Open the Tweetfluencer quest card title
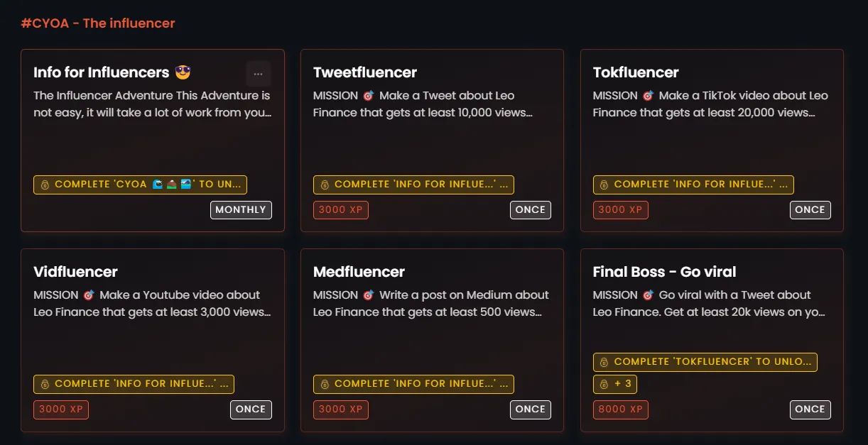This screenshot has width=868, height=445. point(365,72)
